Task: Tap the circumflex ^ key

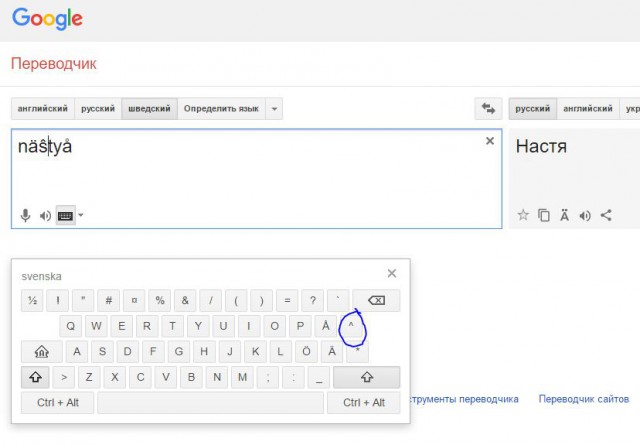Action: (x=351, y=326)
